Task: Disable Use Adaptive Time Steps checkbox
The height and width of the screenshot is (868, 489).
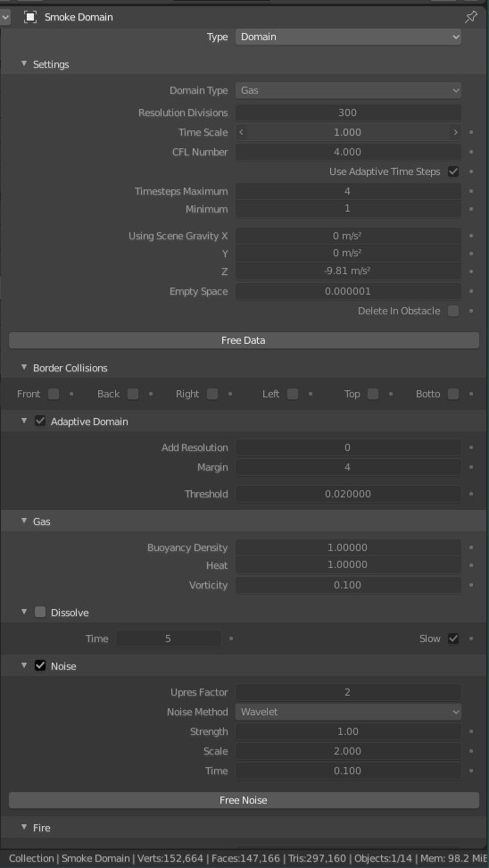Action: (453, 171)
